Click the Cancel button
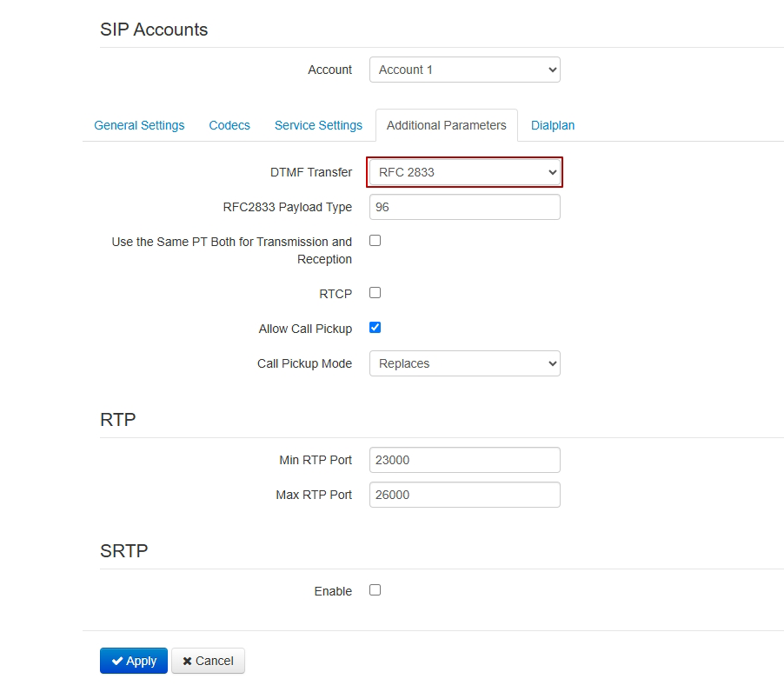The width and height of the screenshot is (784, 692). [x=208, y=661]
